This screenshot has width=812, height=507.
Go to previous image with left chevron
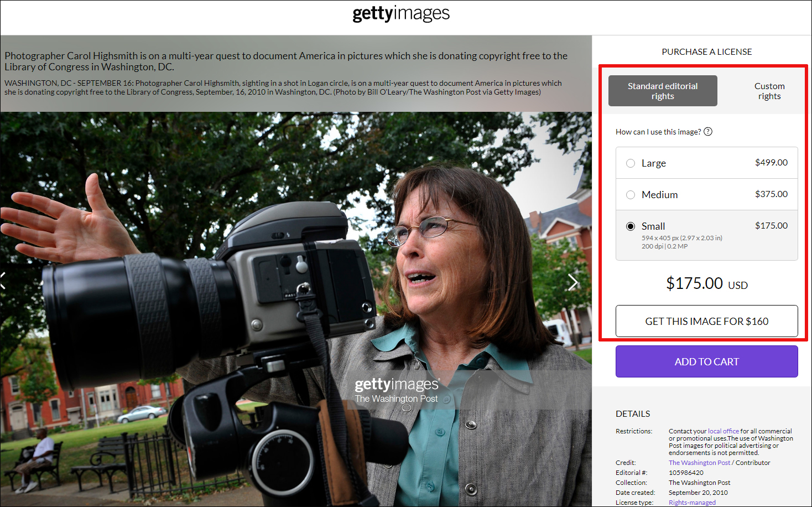click(x=3, y=281)
